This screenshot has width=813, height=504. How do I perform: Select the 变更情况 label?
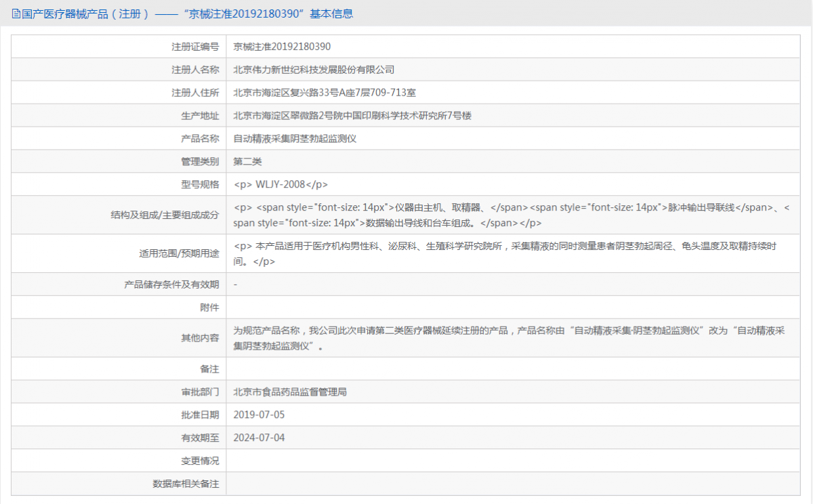(x=201, y=461)
